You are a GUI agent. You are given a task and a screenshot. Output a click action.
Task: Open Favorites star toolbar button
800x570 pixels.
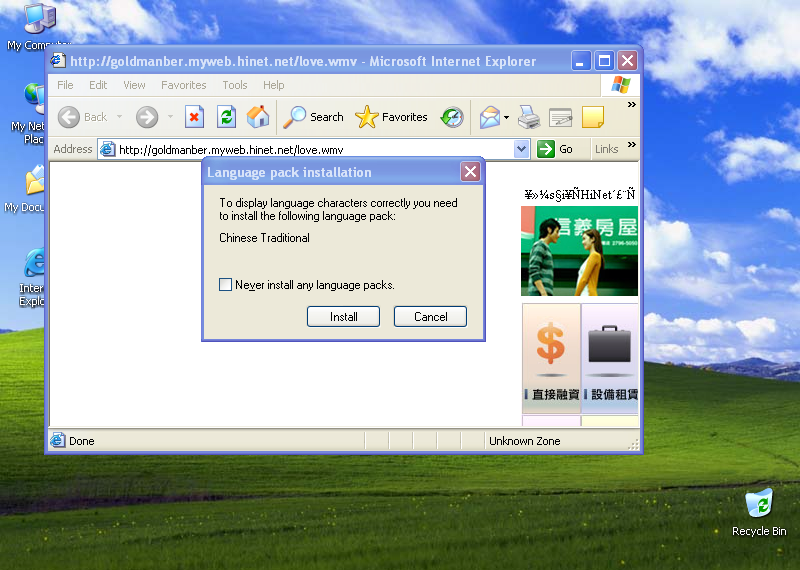(391, 117)
